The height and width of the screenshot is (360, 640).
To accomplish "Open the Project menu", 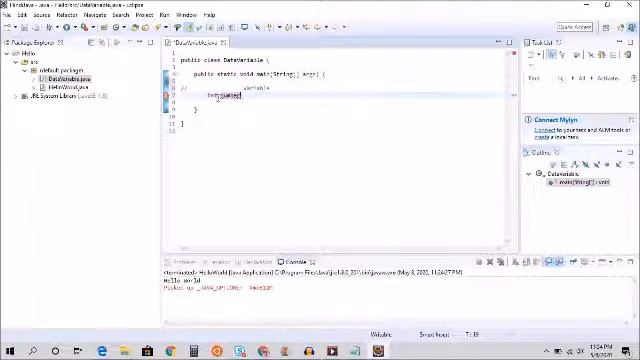I will [x=144, y=15].
